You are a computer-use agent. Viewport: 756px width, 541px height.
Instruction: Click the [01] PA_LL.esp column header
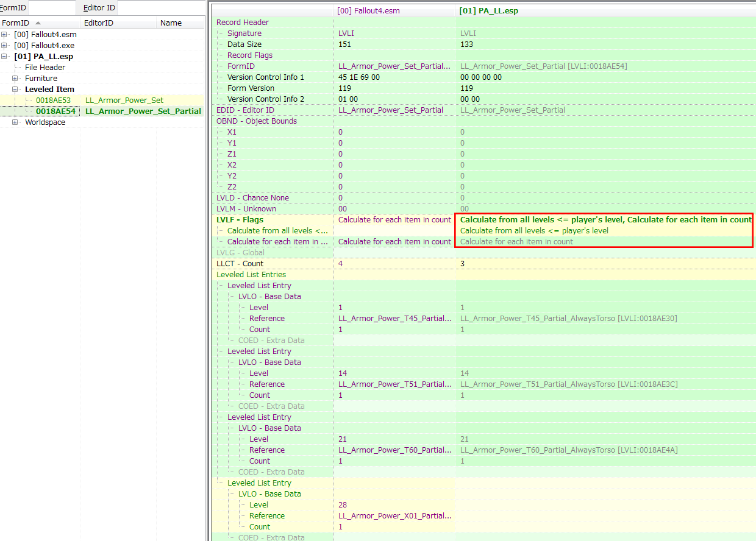point(605,10)
